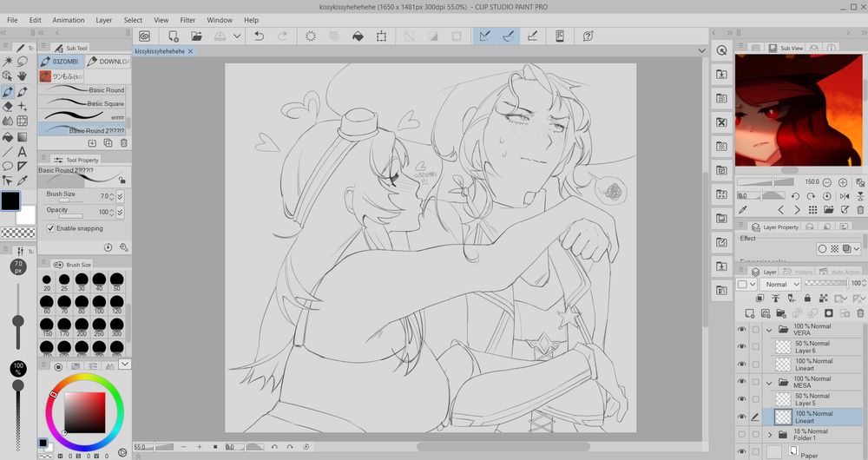Duplicate the current sub tool
Viewport: 868px width, 460px height.
pos(108,143)
